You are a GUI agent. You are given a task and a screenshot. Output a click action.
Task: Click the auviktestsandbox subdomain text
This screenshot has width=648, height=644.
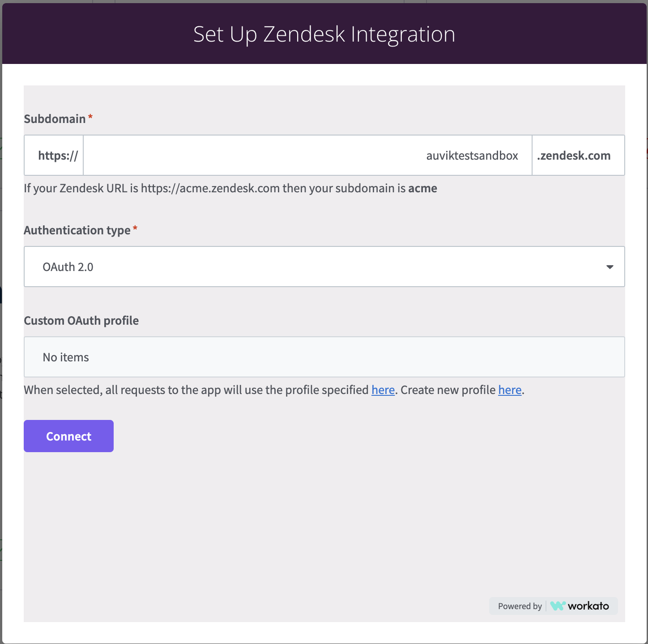[472, 156]
